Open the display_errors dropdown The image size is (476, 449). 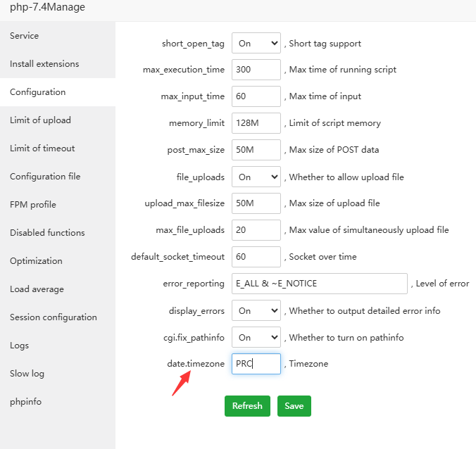(256, 310)
